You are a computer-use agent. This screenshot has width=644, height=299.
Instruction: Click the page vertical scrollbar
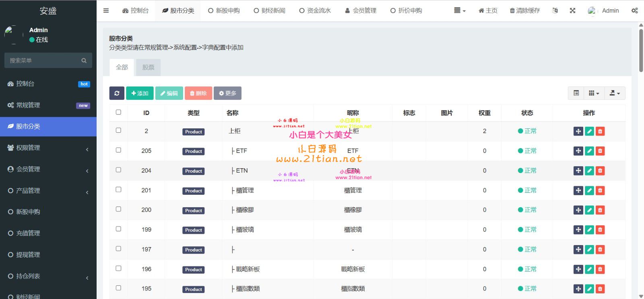click(641, 50)
